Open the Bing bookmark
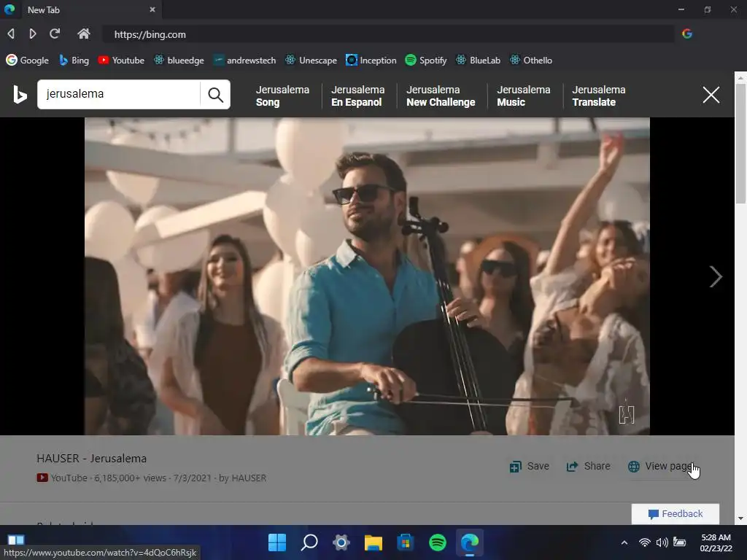 coord(74,61)
